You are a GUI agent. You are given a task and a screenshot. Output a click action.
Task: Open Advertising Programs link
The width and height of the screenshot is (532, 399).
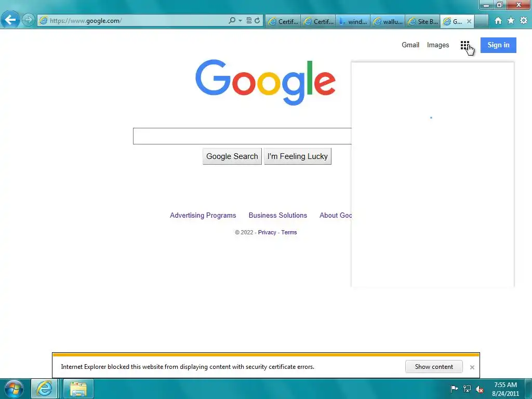point(203,215)
